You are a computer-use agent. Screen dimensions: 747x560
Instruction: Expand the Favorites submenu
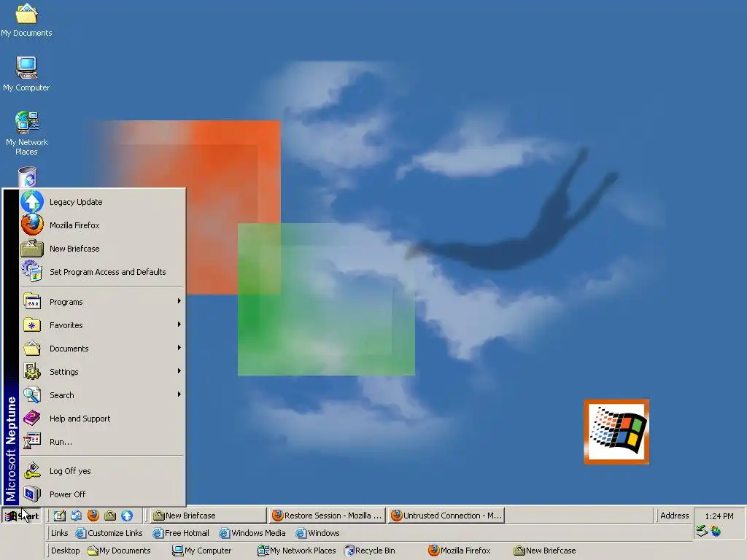click(102, 325)
